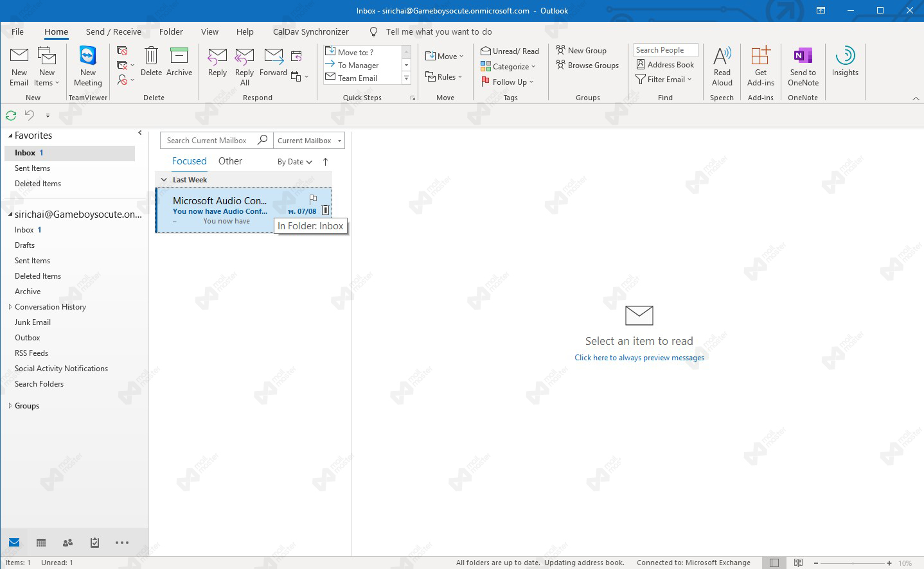Open People view icon in navigation bar
Viewport: 924px width, 569px height.
point(67,543)
